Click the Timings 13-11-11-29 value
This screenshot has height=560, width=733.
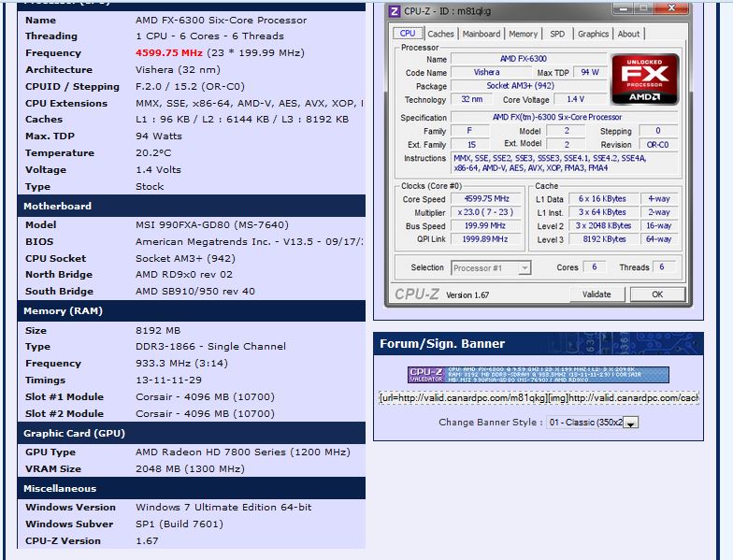(x=168, y=380)
